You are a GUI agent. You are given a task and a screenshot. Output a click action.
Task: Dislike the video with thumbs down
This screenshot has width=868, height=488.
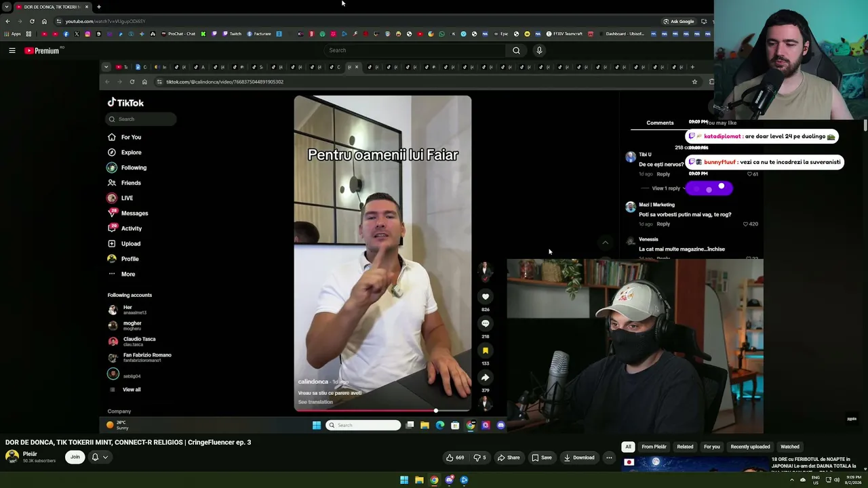[479, 457]
